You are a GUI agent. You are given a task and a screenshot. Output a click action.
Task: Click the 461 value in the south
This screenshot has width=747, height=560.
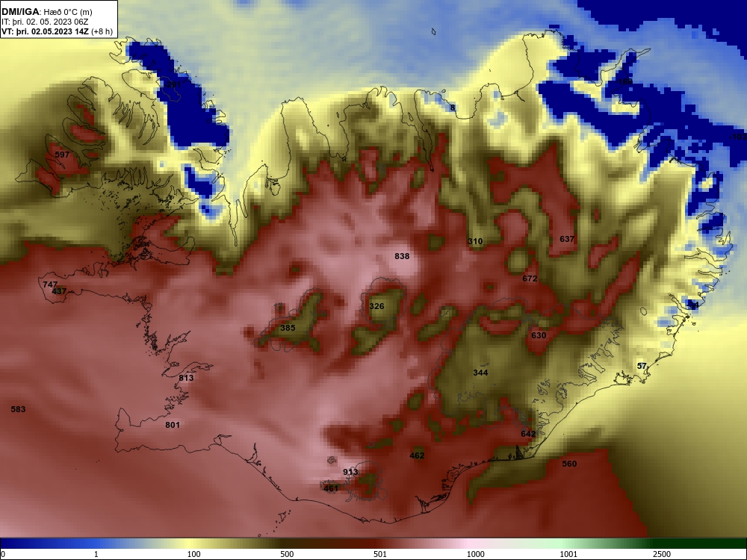pos(331,488)
